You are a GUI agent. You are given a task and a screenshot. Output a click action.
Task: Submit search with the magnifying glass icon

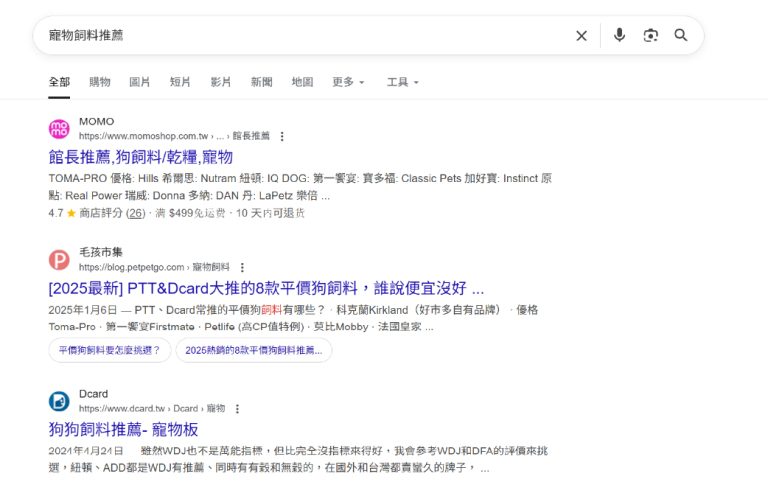coord(681,36)
